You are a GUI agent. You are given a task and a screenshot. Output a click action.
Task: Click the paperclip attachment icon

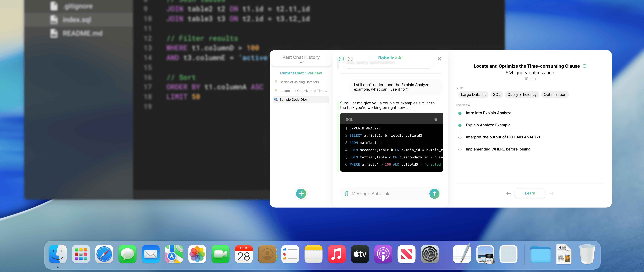pyautogui.click(x=346, y=193)
